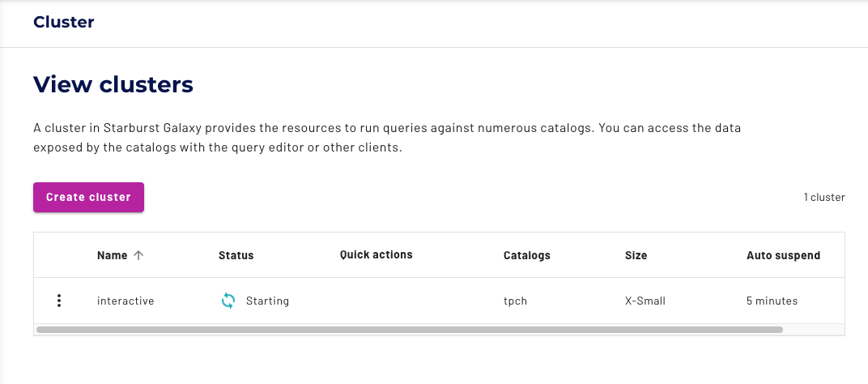
Task: Click the Starting status refresh icon
Action: pos(228,301)
